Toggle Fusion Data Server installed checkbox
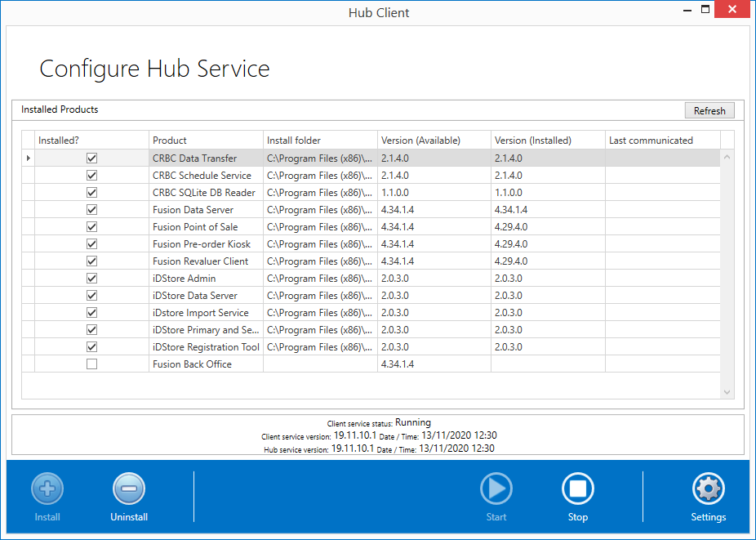The image size is (756, 540). coord(91,210)
